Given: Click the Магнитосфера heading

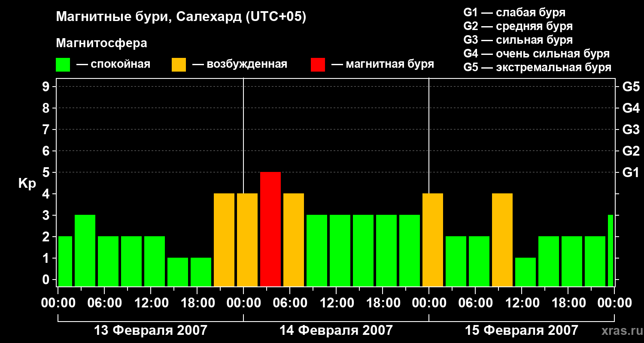Looking at the screenshot, I should (x=102, y=43).
